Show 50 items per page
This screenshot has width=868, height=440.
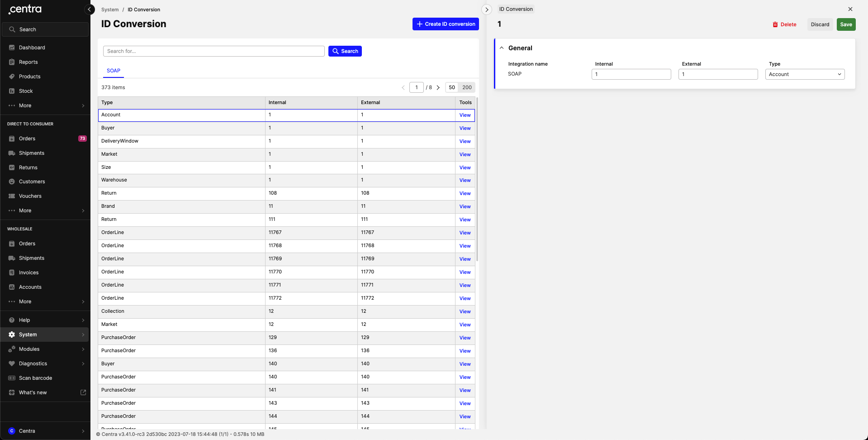[452, 87]
